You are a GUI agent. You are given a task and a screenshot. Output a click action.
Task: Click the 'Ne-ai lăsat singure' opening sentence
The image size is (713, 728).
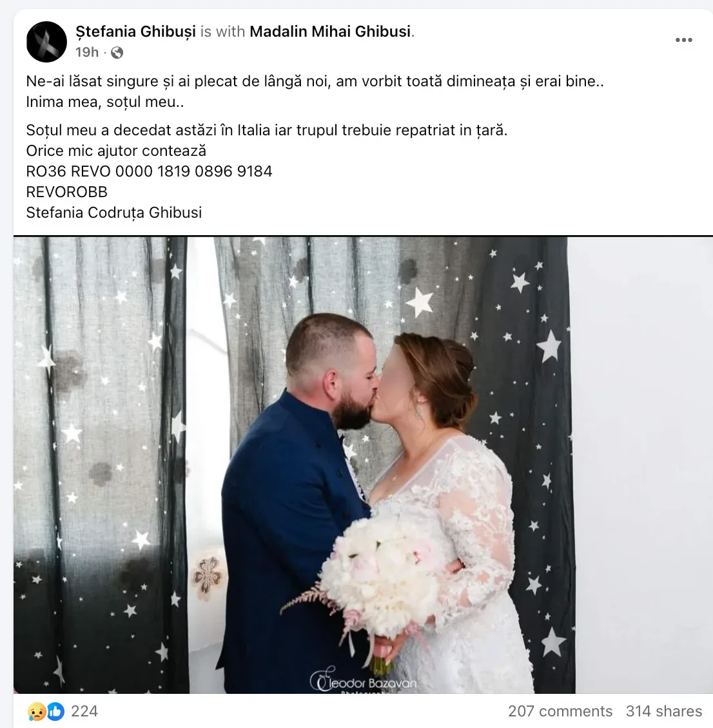click(x=315, y=81)
